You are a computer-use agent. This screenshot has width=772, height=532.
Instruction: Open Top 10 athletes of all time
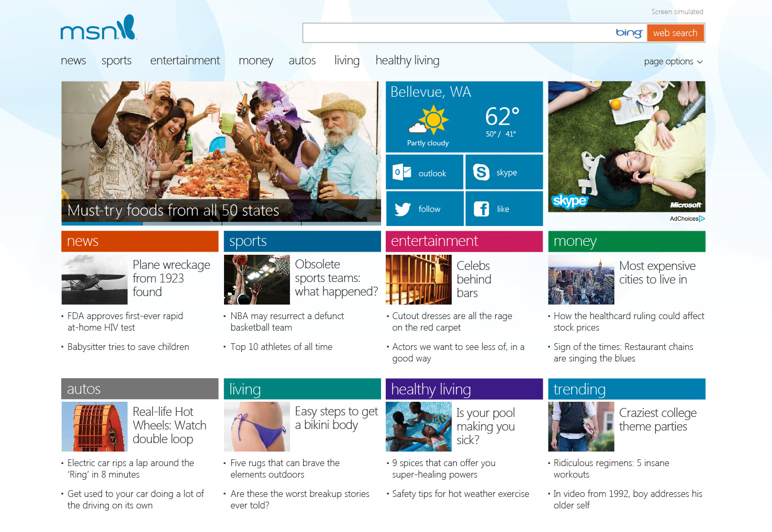tap(281, 347)
